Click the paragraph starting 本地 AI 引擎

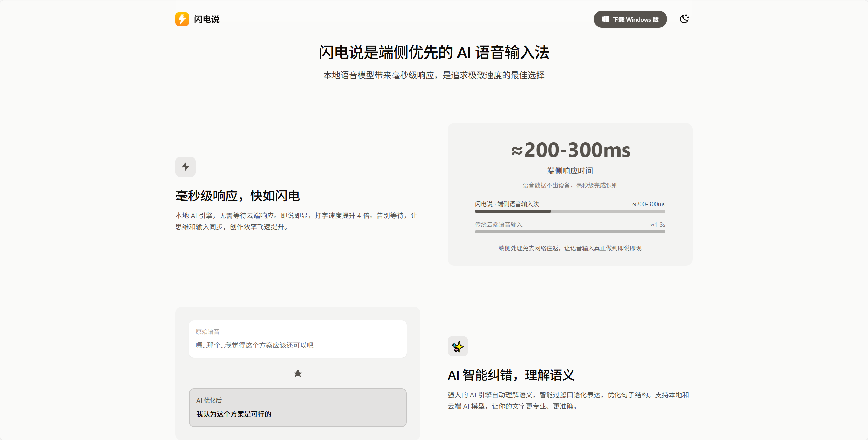coord(296,221)
